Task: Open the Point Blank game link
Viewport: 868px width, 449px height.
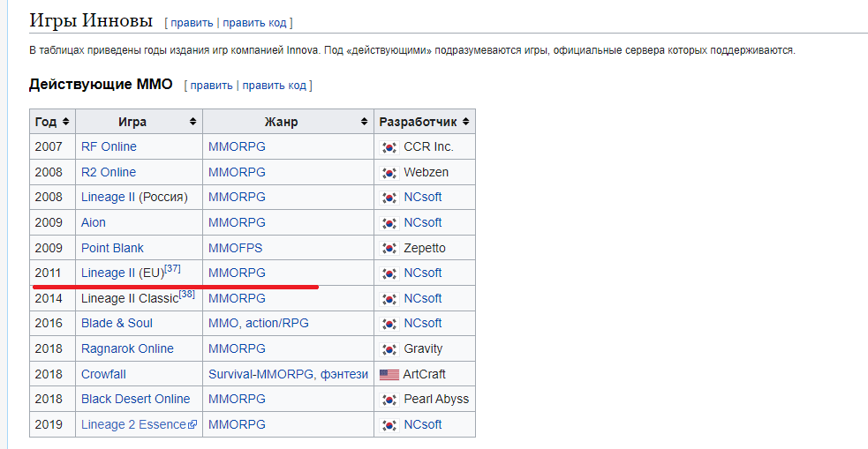Action: point(112,248)
